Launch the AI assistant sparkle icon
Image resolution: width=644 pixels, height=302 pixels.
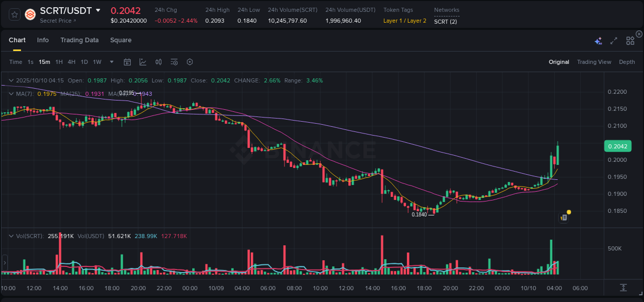(598, 40)
